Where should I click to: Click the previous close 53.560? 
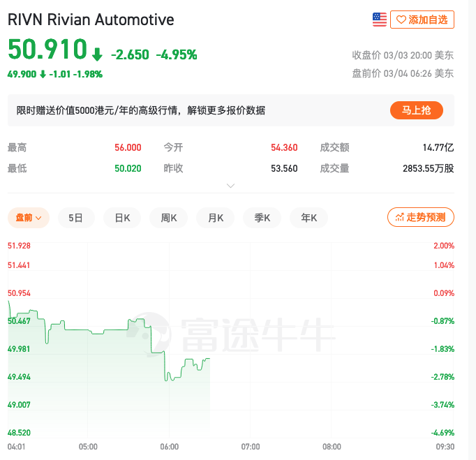tap(284, 168)
